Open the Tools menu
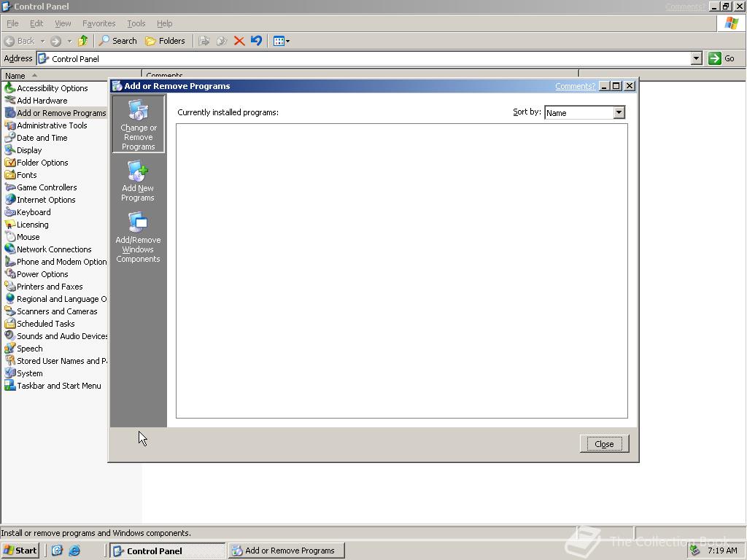Image resolution: width=747 pixels, height=560 pixels. coord(136,23)
